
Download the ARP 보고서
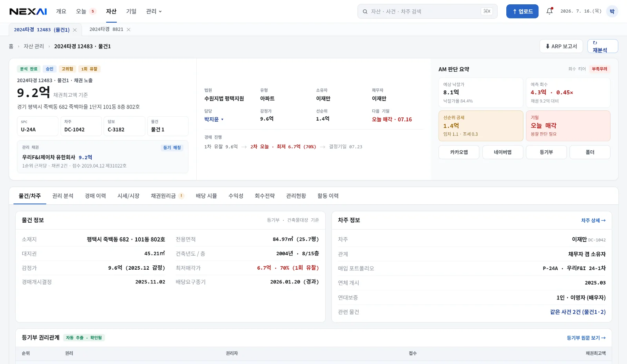click(x=561, y=46)
